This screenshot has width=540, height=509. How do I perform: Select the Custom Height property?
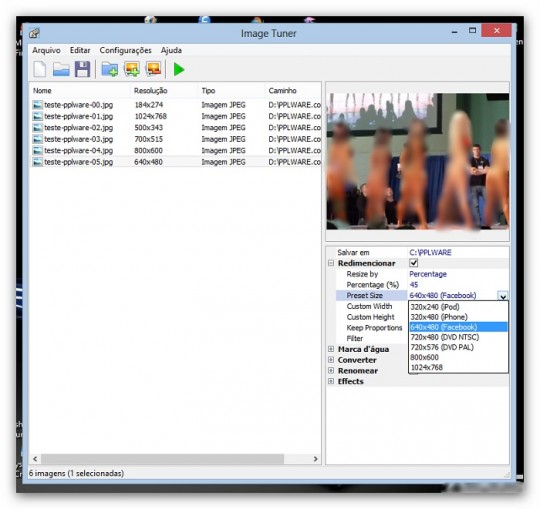click(x=370, y=317)
